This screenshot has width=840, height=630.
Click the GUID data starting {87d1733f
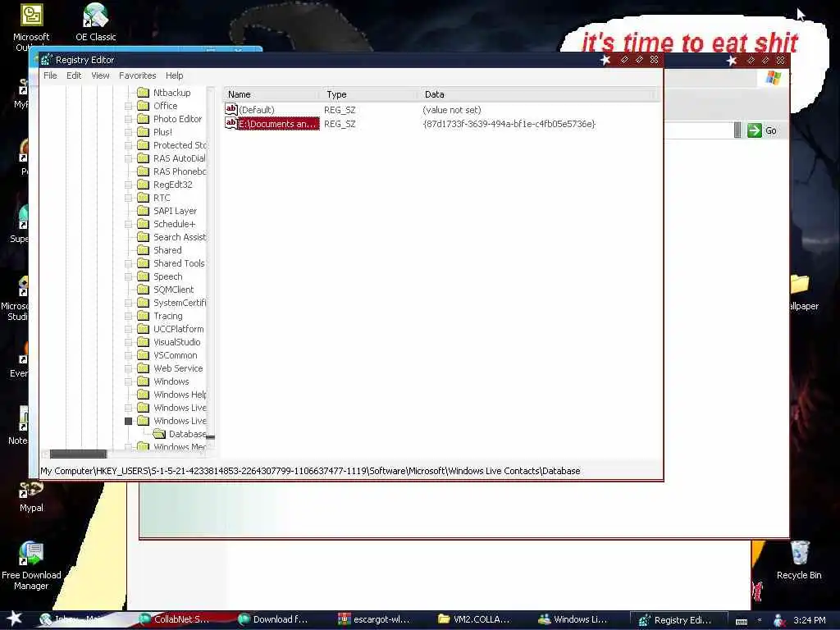(x=509, y=124)
